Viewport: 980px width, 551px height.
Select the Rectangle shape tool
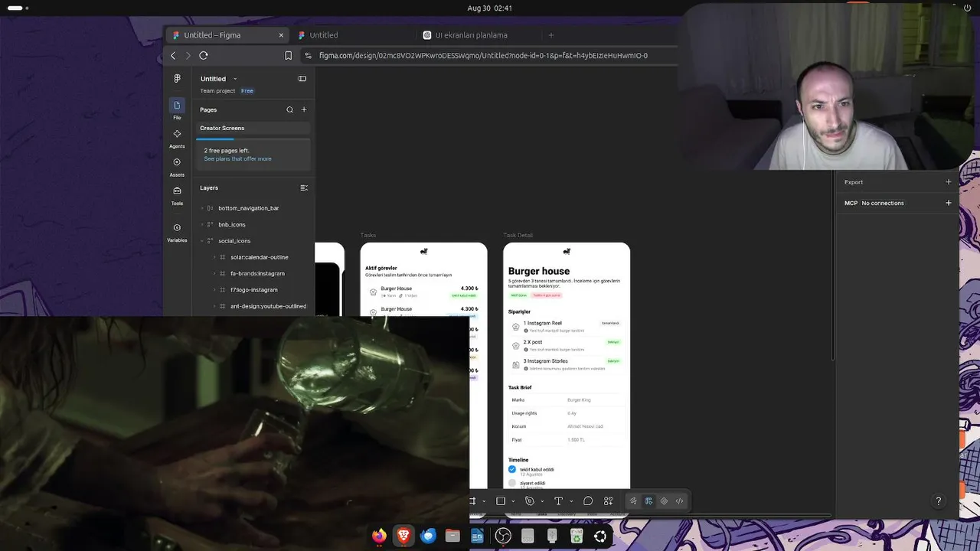coord(501,501)
